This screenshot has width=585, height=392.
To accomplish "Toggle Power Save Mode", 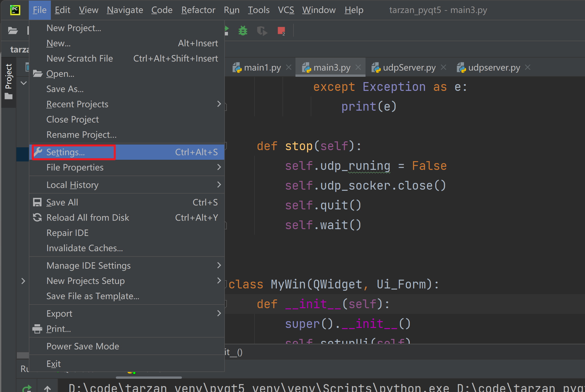I will click(x=127, y=346).
